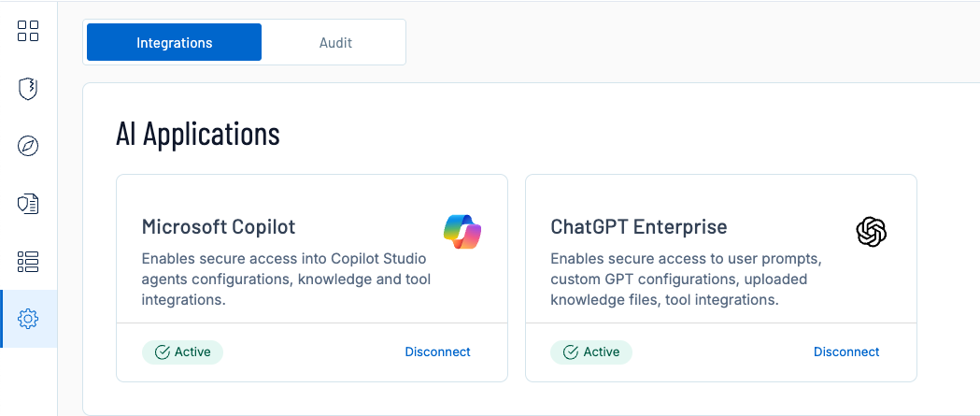Select the shield with document sidebar icon
980x416 pixels.
click(x=28, y=205)
